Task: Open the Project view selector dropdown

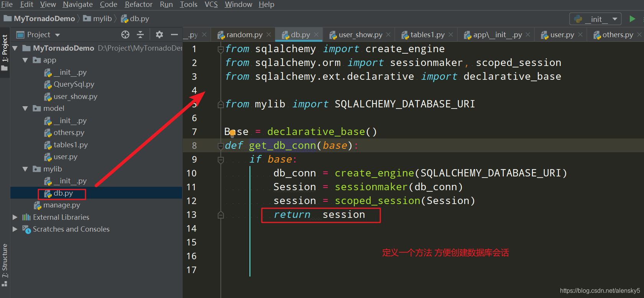Action: (x=38, y=35)
